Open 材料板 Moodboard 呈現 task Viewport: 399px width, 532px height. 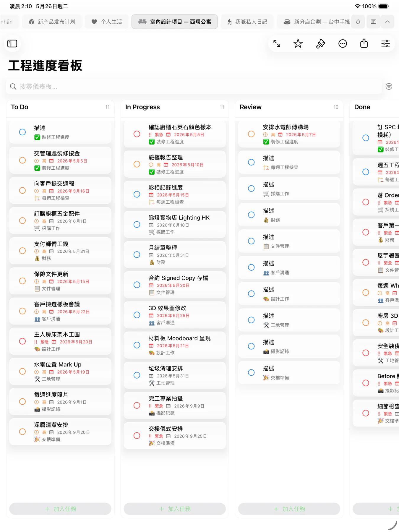tap(175, 345)
